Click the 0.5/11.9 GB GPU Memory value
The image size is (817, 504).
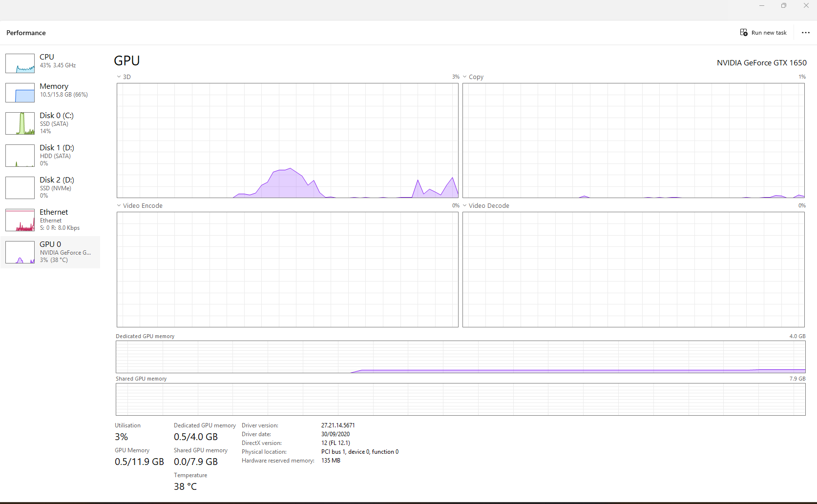(139, 462)
